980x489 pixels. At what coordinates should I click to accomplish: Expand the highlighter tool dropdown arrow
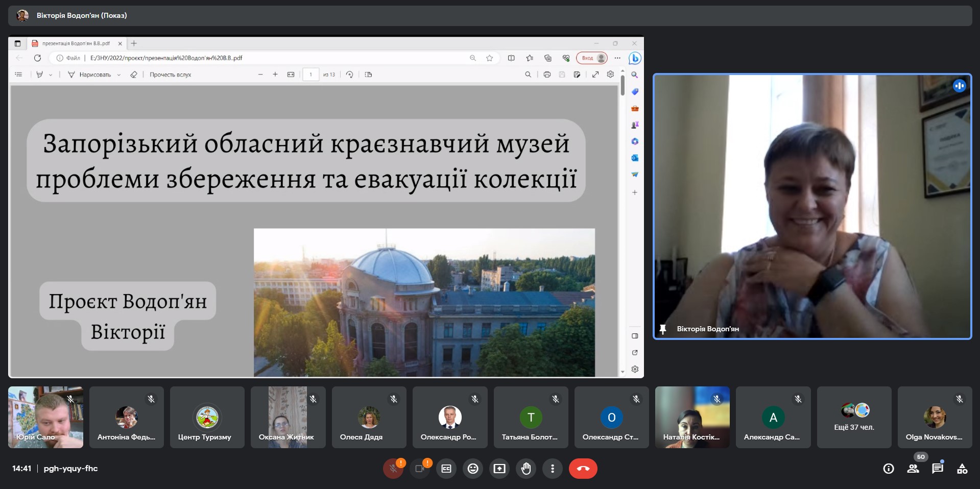click(51, 75)
